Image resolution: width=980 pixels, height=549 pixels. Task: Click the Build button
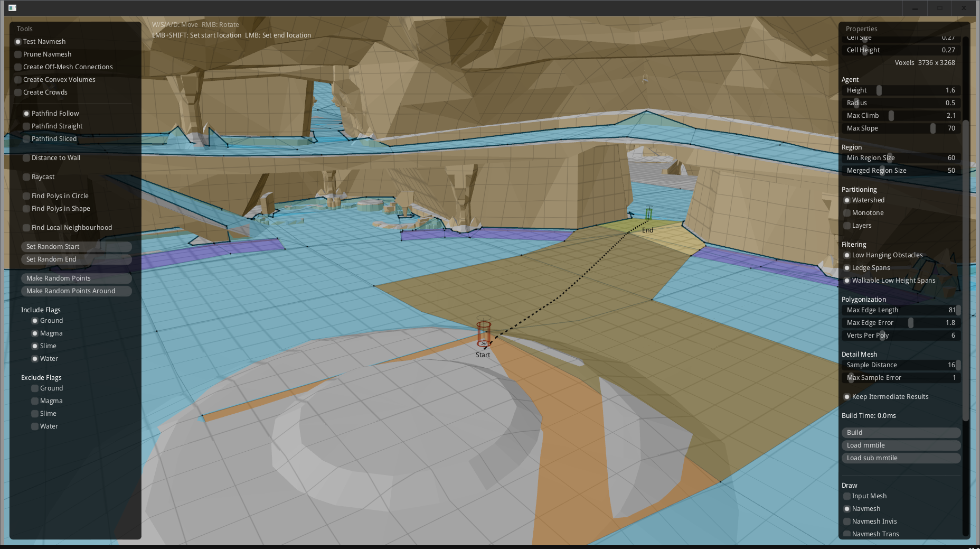pyautogui.click(x=901, y=432)
